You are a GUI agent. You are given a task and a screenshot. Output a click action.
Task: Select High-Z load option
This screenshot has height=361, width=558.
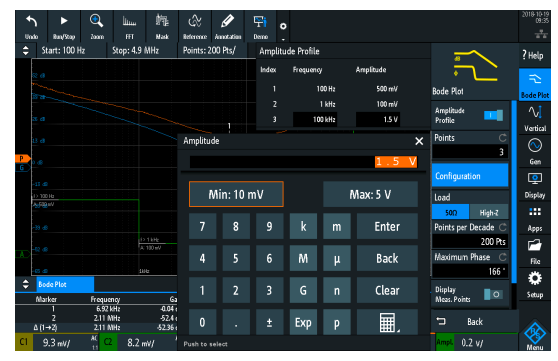489,213
